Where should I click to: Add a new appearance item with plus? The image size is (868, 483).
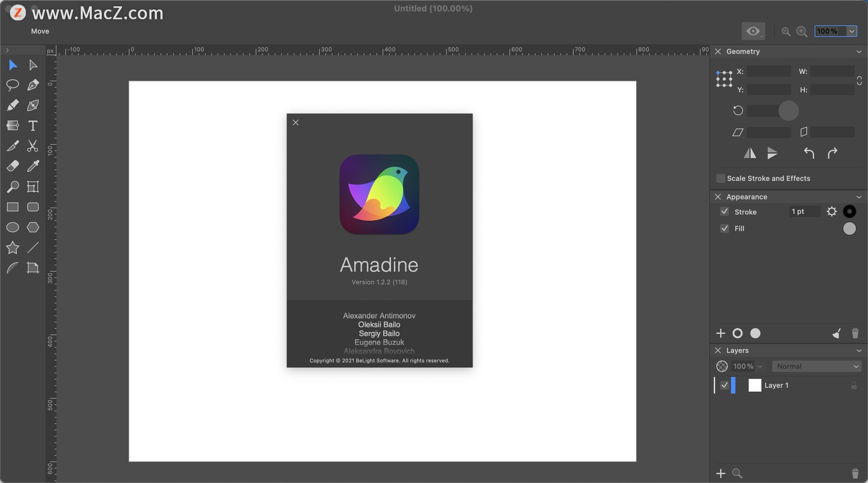(721, 333)
